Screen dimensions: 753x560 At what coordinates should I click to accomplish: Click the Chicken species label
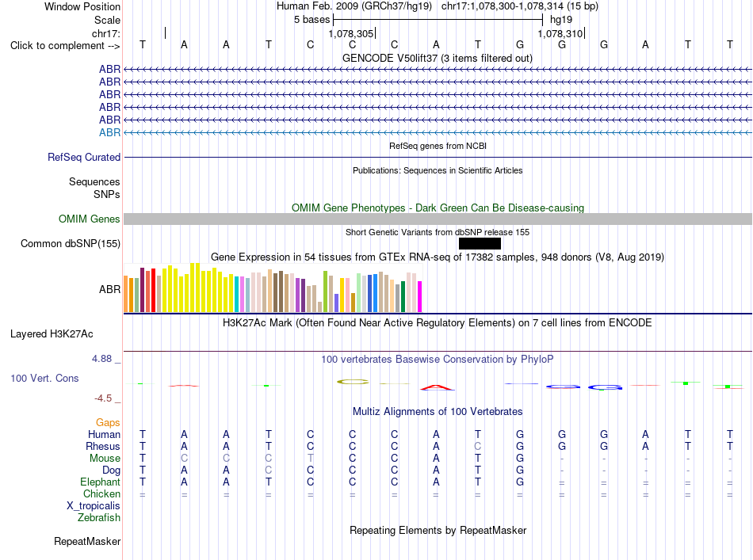click(101, 493)
